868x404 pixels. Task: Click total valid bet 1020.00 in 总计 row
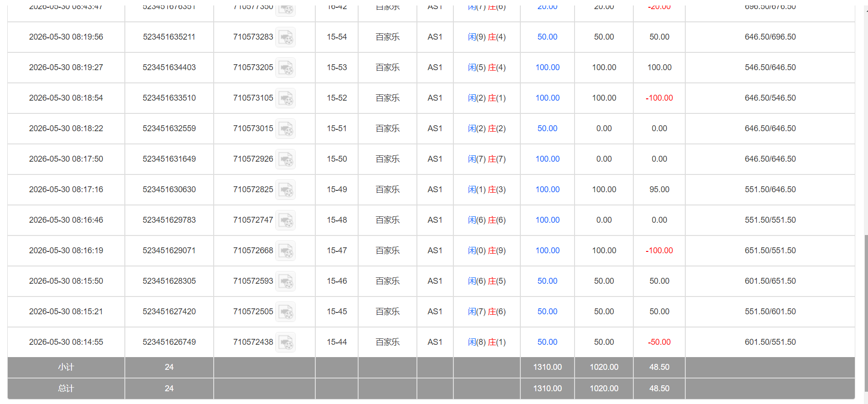pyautogui.click(x=604, y=389)
